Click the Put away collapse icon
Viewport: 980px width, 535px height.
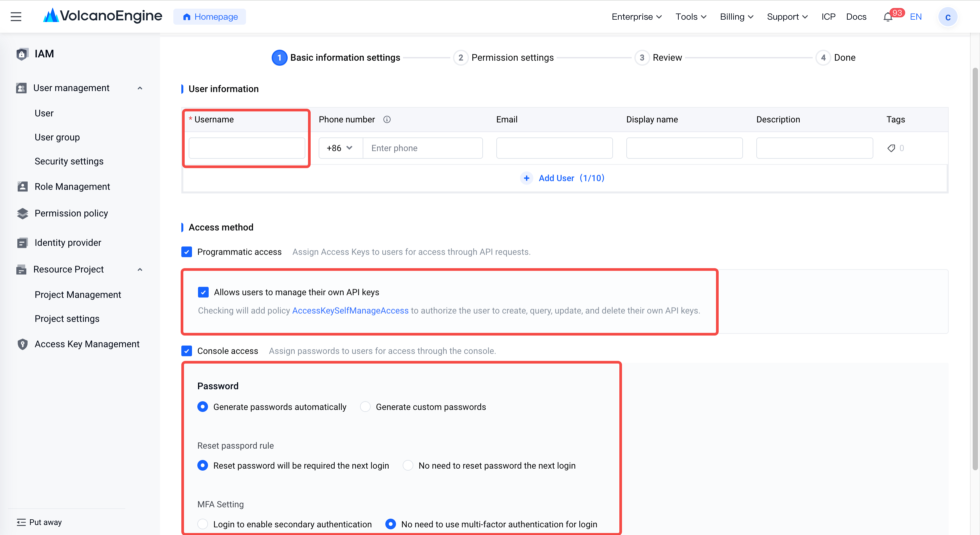(21, 522)
